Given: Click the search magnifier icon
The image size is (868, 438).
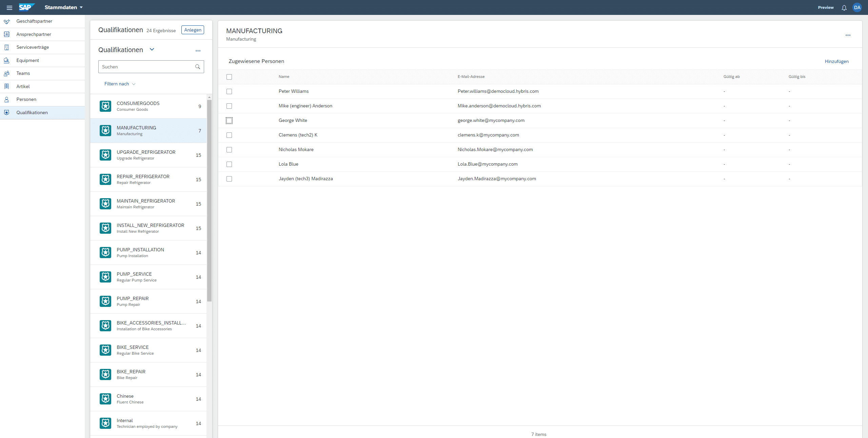Looking at the screenshot, I should 198,67.
